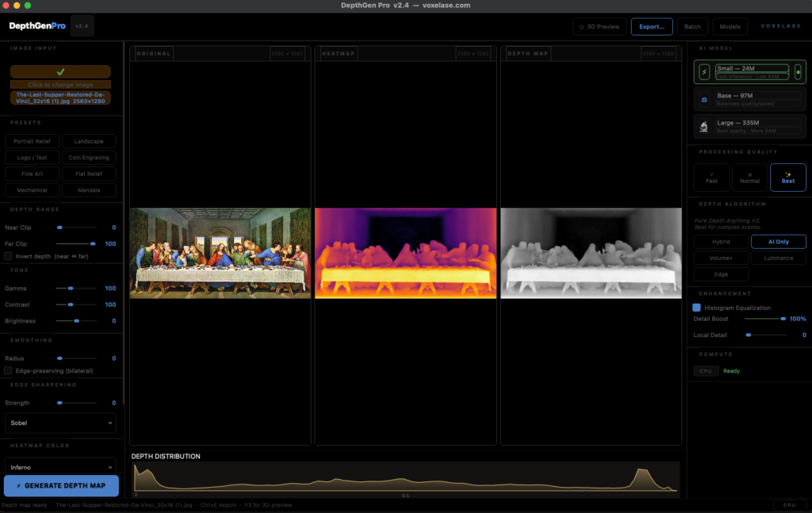Choose Normal processing quality option

click(x=749, y=178)
